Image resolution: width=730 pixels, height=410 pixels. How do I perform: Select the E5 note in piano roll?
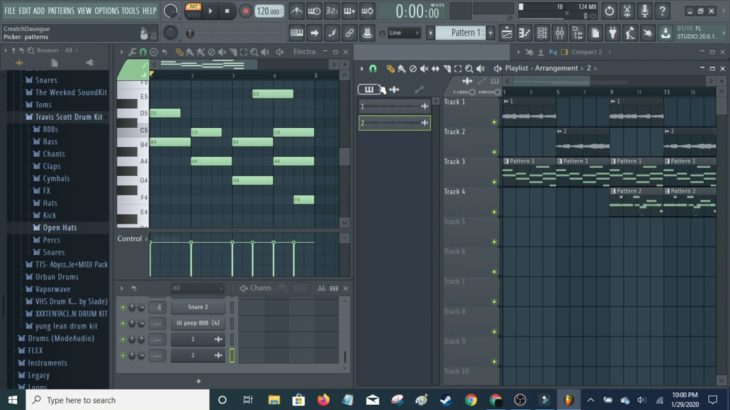coord(273,94)
